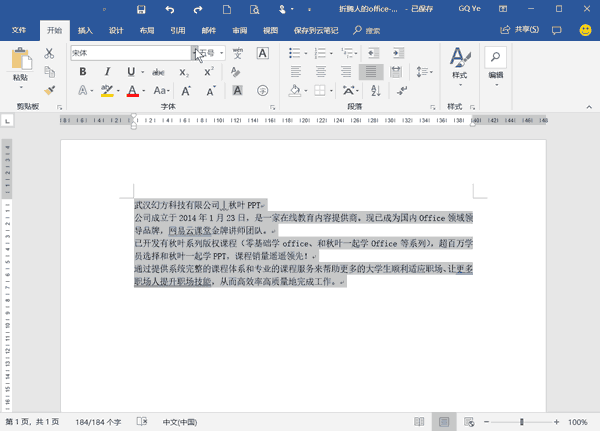Adjust the zoom slider handle
This screenshot has height=431, width=600.
pos(522,422)
